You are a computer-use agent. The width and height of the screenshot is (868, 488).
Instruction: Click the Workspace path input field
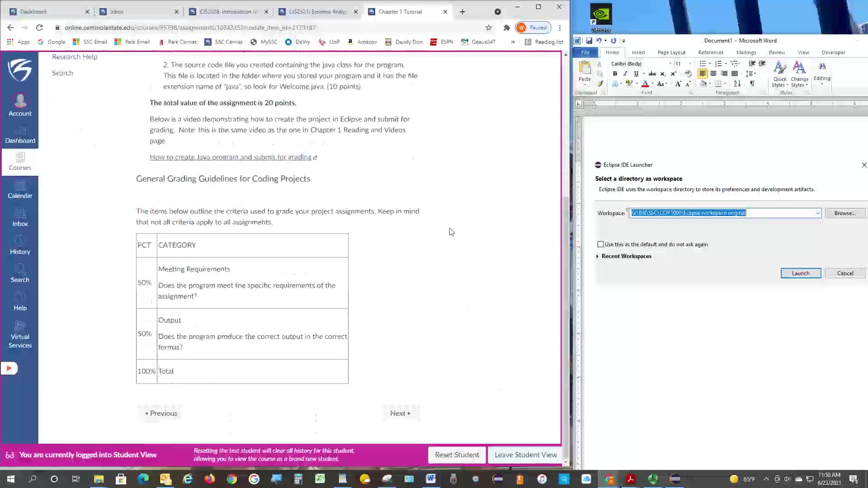[x=722, y=213]
